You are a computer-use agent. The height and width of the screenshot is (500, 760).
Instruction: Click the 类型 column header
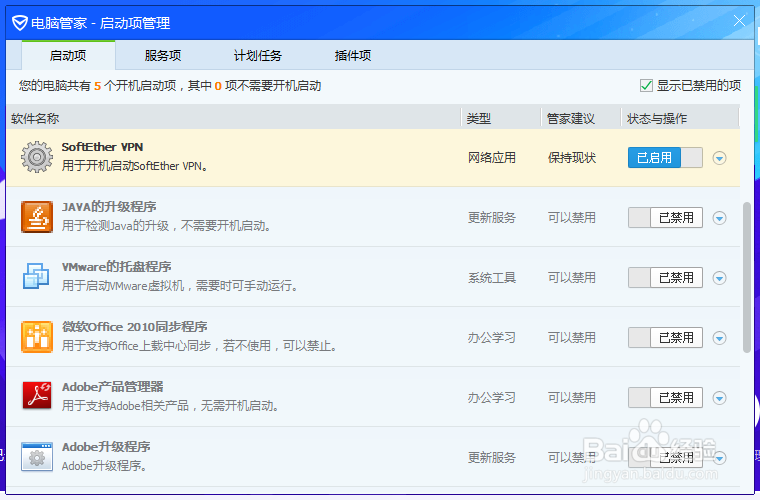click(501, 118)
